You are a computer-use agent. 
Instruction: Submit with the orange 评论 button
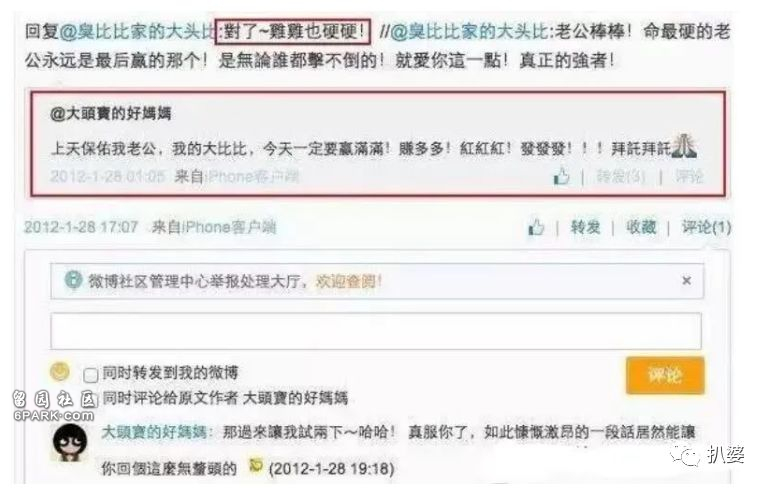click(x=665, y=375)
